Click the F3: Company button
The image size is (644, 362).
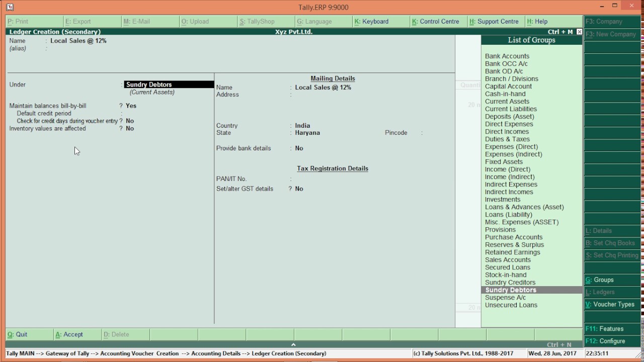[612, 22]
